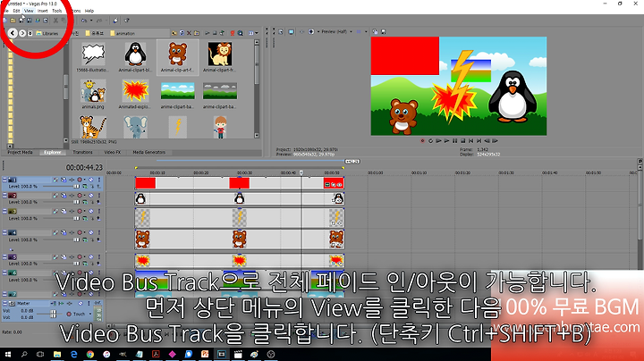The width and height of the screenshot is (644, 361).
Task: Click the Pause button under preview
Action: point(454,140)
